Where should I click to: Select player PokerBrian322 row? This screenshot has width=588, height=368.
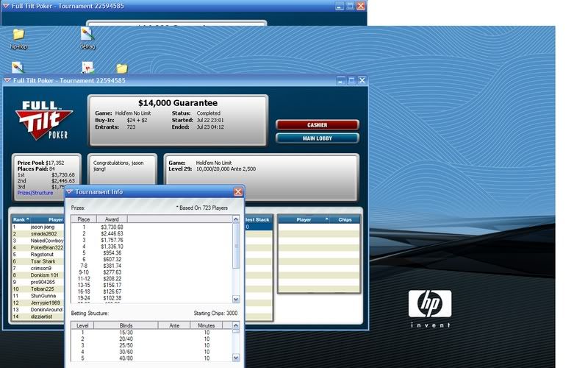38,248
